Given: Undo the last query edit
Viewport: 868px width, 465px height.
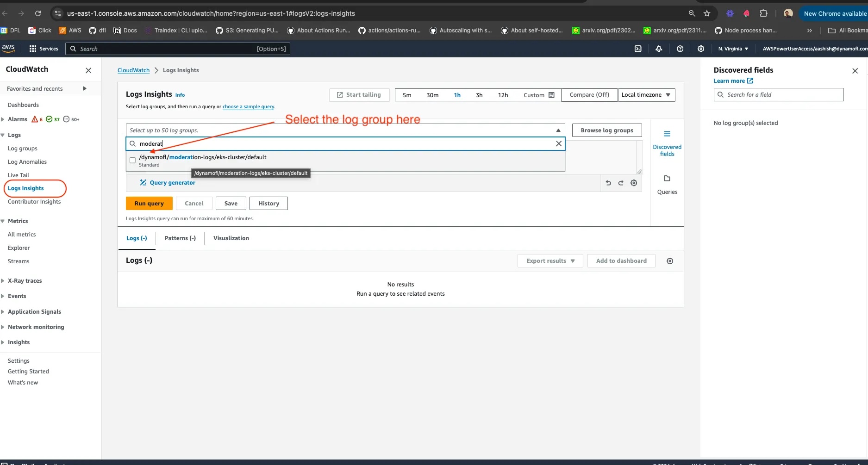Looking at the screenshot, I should coord(608,183).
